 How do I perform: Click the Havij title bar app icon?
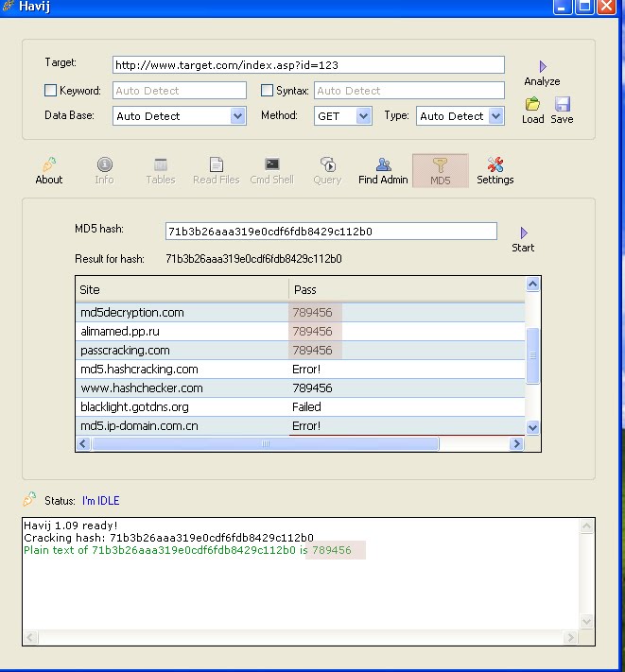pos(9,6)
